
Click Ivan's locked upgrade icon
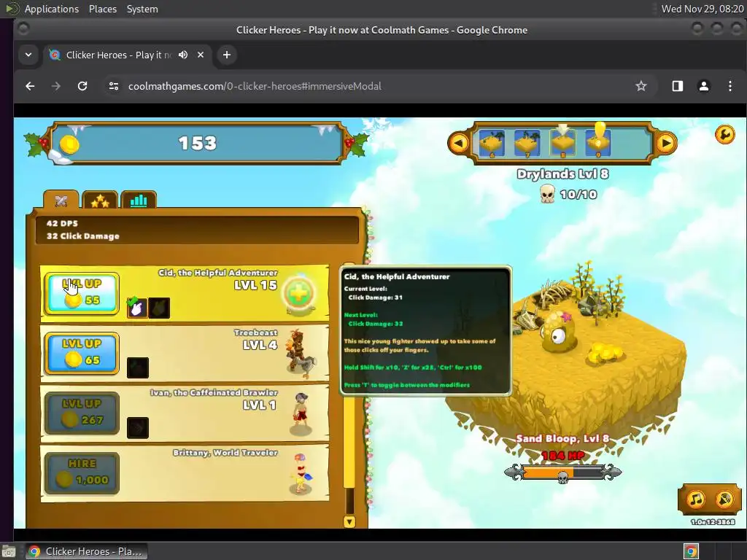coord(138,427)
